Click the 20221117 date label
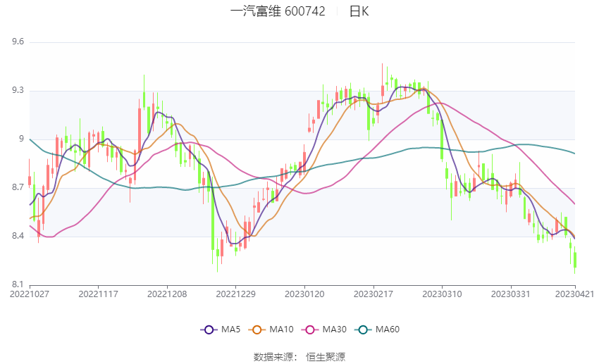 [97, 294]
